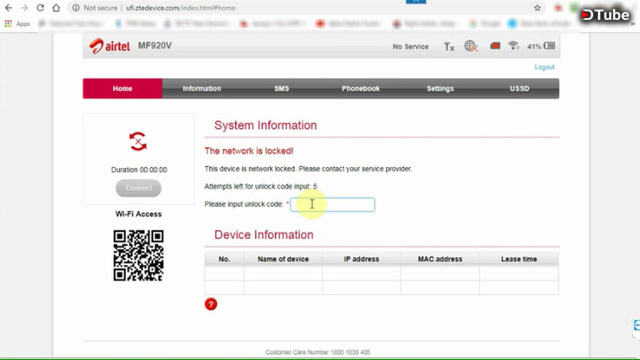Click the 'No.' column header

[224, 259]
